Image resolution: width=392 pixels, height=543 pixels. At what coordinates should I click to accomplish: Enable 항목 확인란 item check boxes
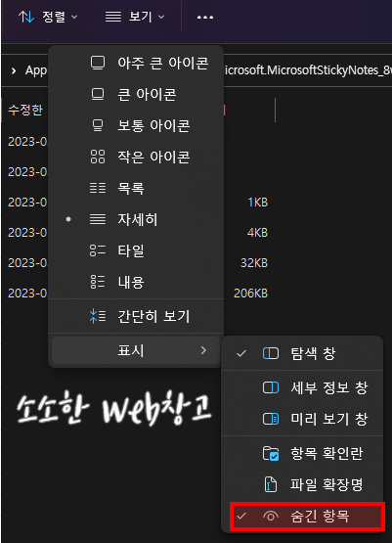click(302, 453)
